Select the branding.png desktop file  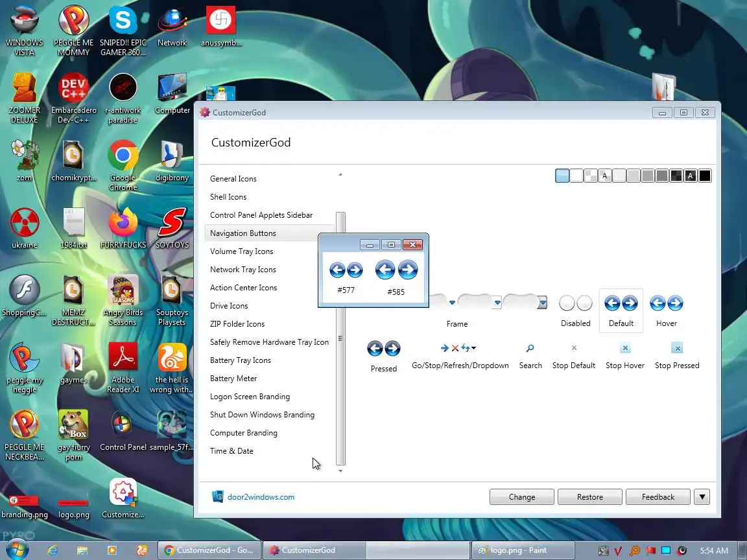[x=24, y=506]
